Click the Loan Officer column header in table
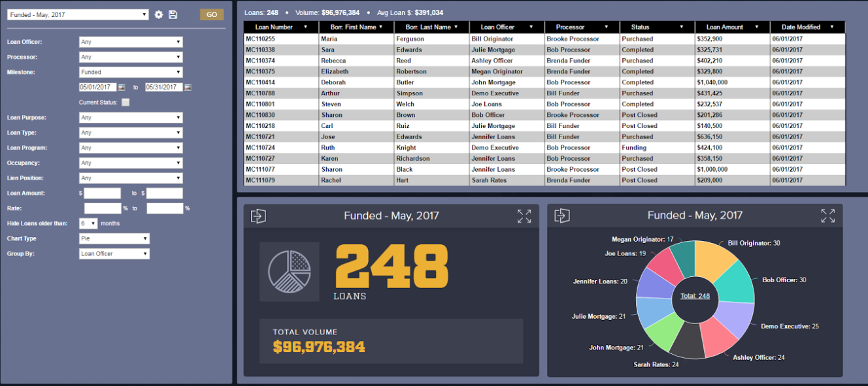 coord(507,27)
